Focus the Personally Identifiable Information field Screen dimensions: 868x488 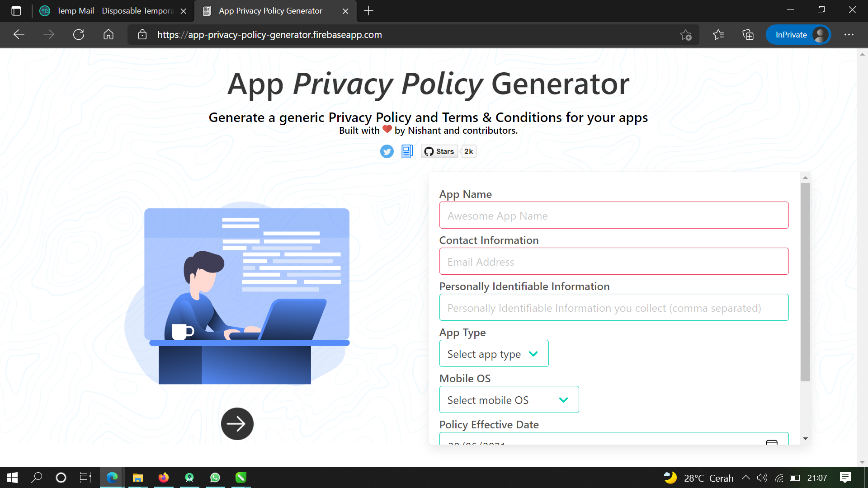[x=614, y=308]
